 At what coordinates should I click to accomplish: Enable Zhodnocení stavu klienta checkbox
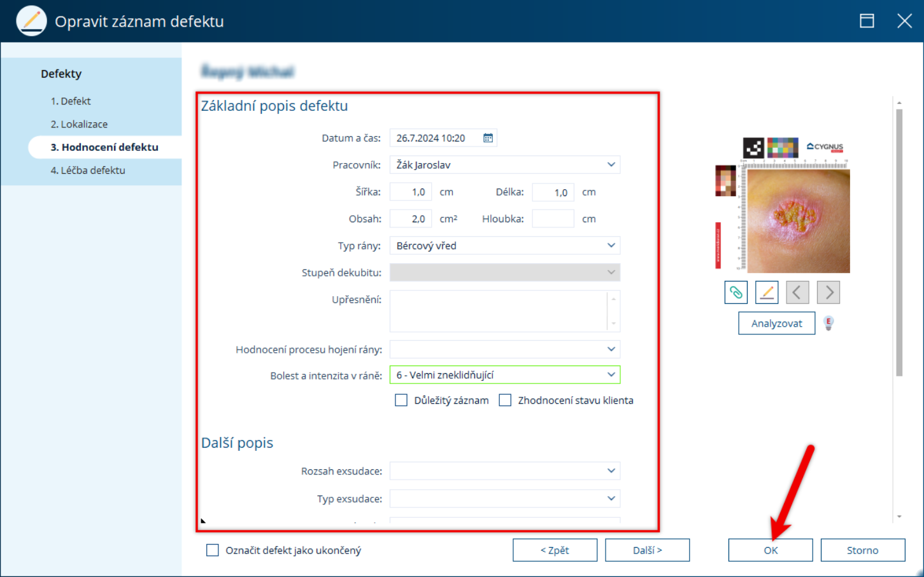click(x=505, y=401)
